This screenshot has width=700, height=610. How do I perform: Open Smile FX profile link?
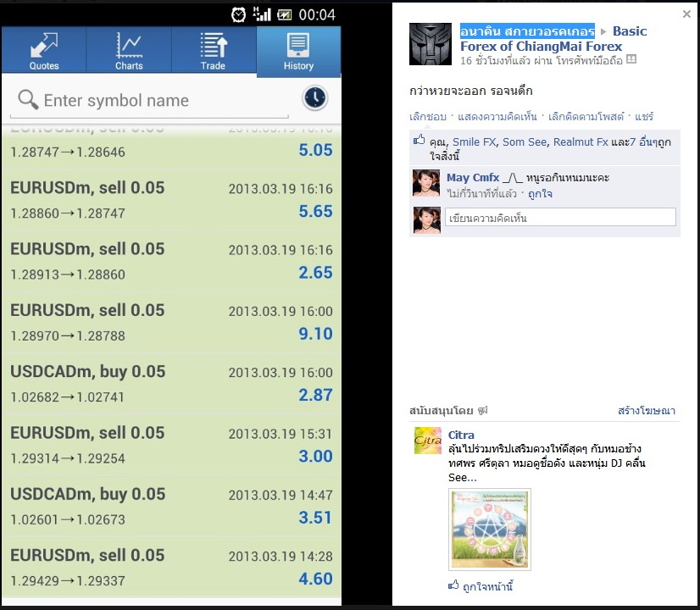(x=474, y=141)
